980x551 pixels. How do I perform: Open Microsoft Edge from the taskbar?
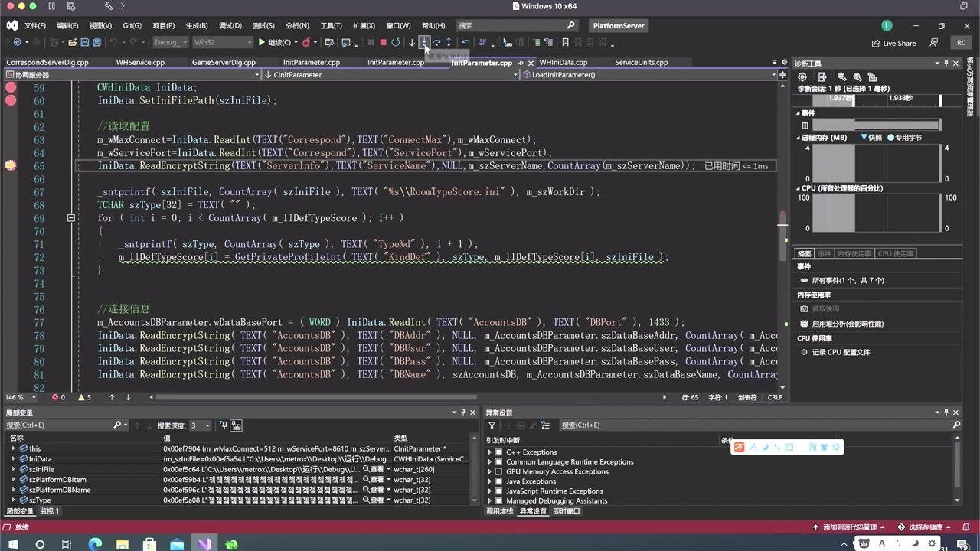point(95,544)
